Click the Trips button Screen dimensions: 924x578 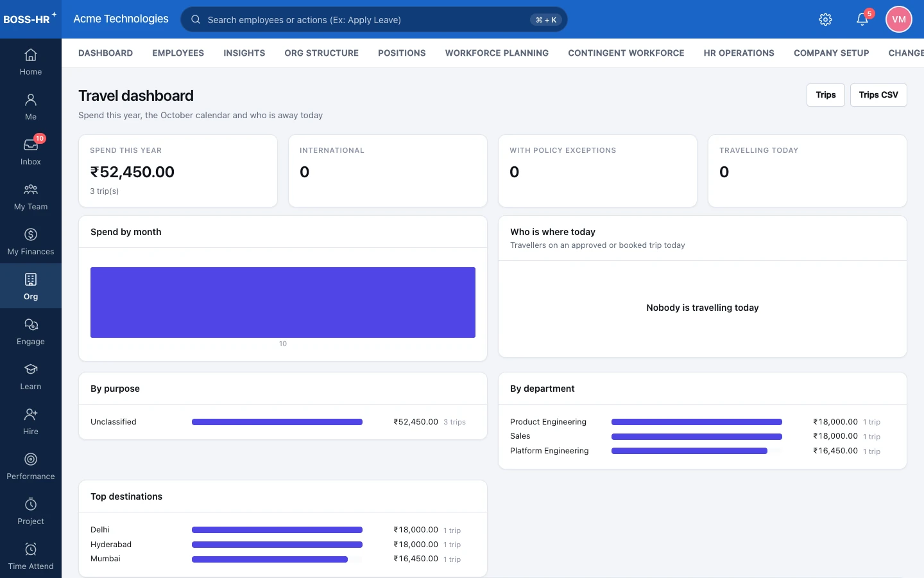[x=826, y=95]
